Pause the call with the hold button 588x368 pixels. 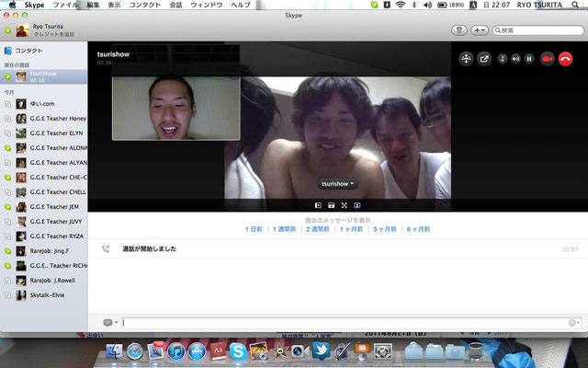click(529, 59)
